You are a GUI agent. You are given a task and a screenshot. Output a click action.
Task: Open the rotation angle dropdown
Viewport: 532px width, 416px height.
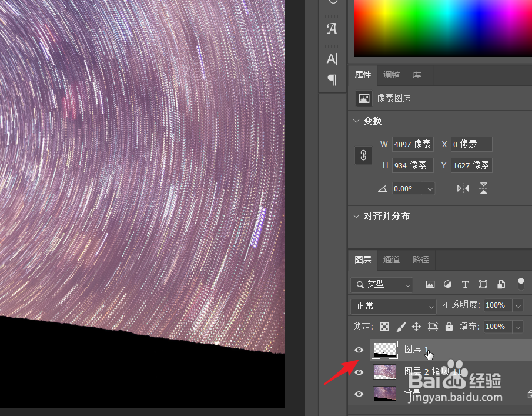coord(430,189)
